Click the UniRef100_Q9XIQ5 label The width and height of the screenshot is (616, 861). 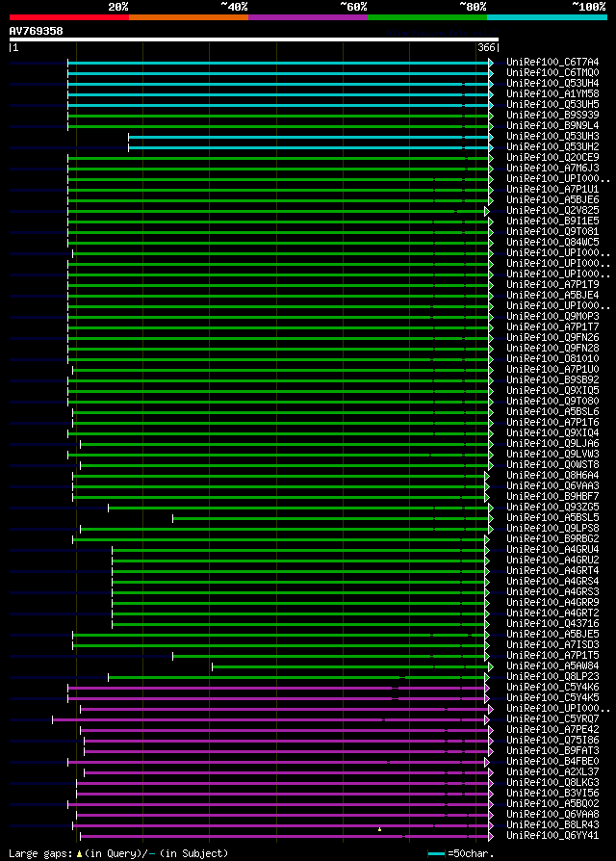click(x=552, y=390)
